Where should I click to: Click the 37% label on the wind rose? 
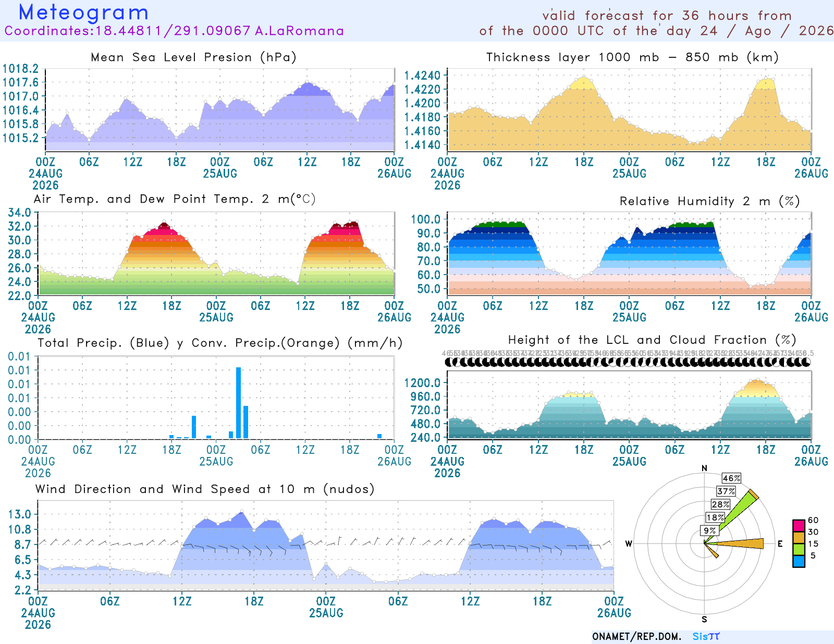726,491
